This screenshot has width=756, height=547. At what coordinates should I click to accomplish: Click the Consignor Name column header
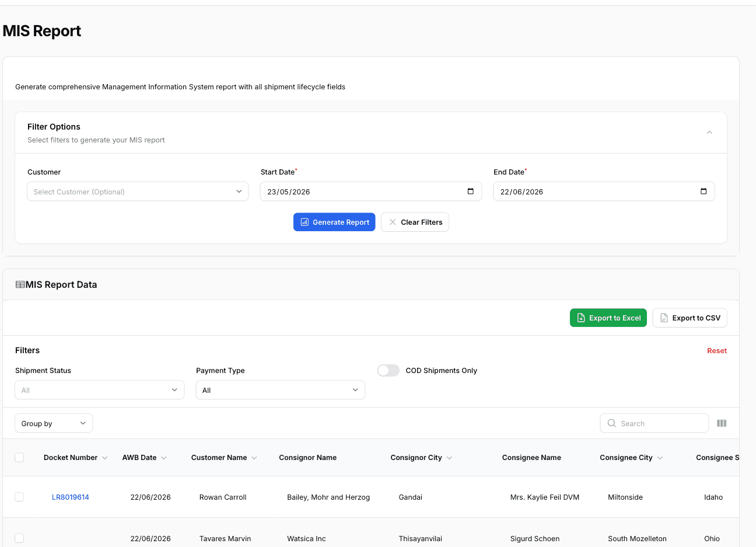coord(307,458)
